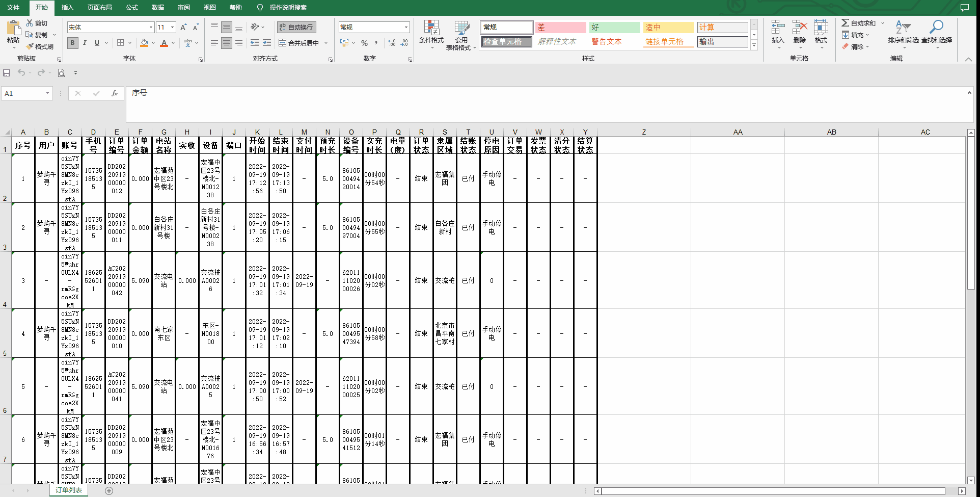980x497 pixels.
Task: Toggle Bold formatting
Action: [72, 43]
